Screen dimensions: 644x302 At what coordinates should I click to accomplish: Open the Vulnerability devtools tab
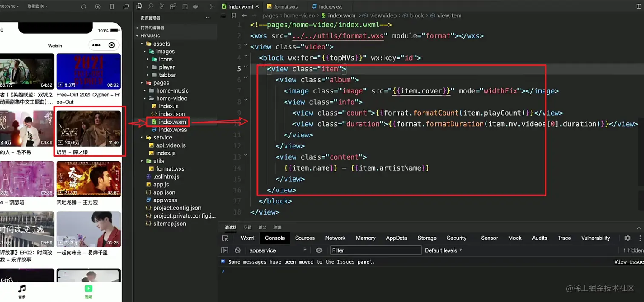[x=595, y=238]
